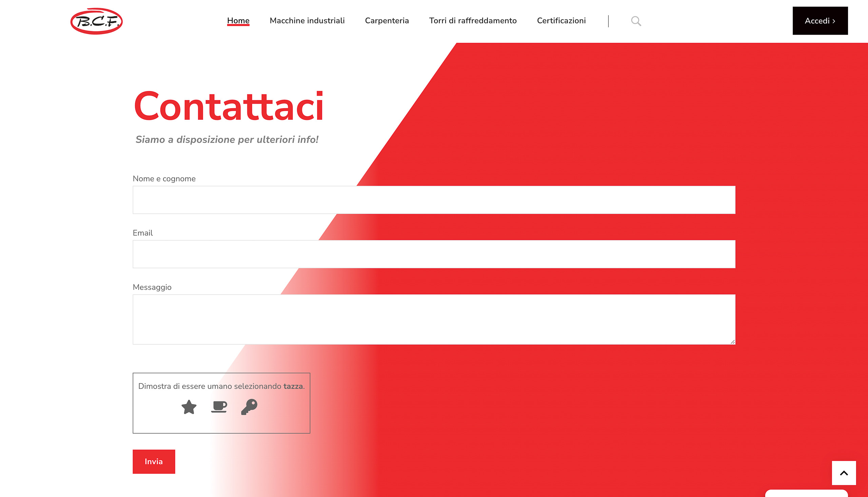Go to the Home menu item
This screenshot has height=497, width=868.
coord(238,21)
